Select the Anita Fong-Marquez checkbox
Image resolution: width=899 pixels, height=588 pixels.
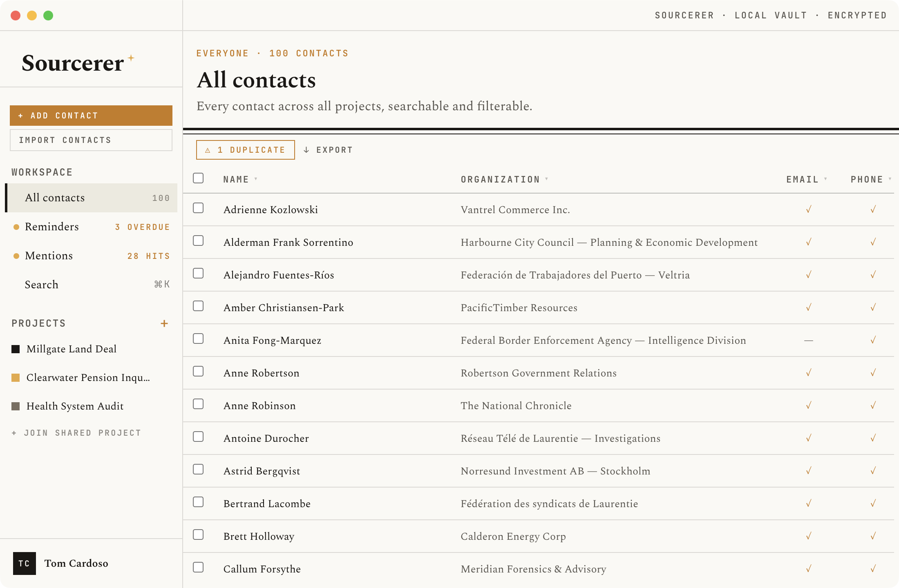[198, 339]
